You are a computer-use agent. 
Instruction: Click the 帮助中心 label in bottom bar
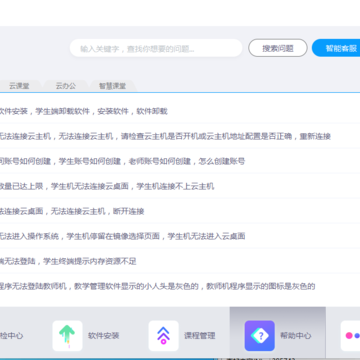[x=296, y=336]
